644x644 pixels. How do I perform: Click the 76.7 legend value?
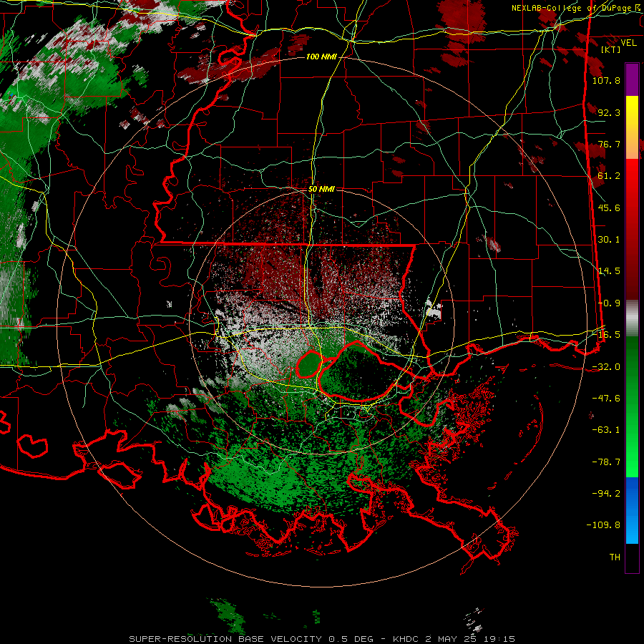click(609, 144)
